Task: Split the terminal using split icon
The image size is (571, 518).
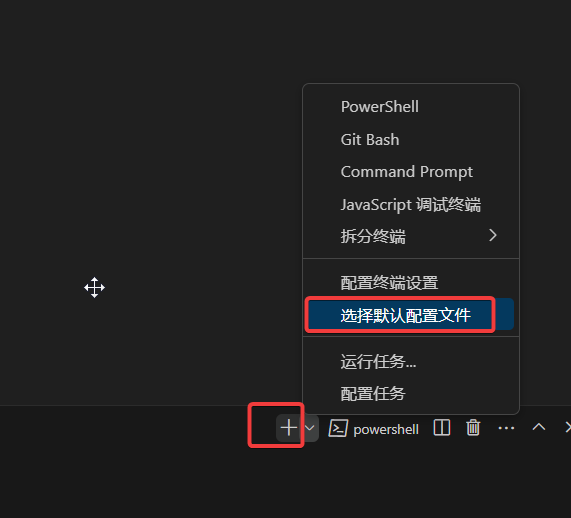Action: (x=442, y=428)
